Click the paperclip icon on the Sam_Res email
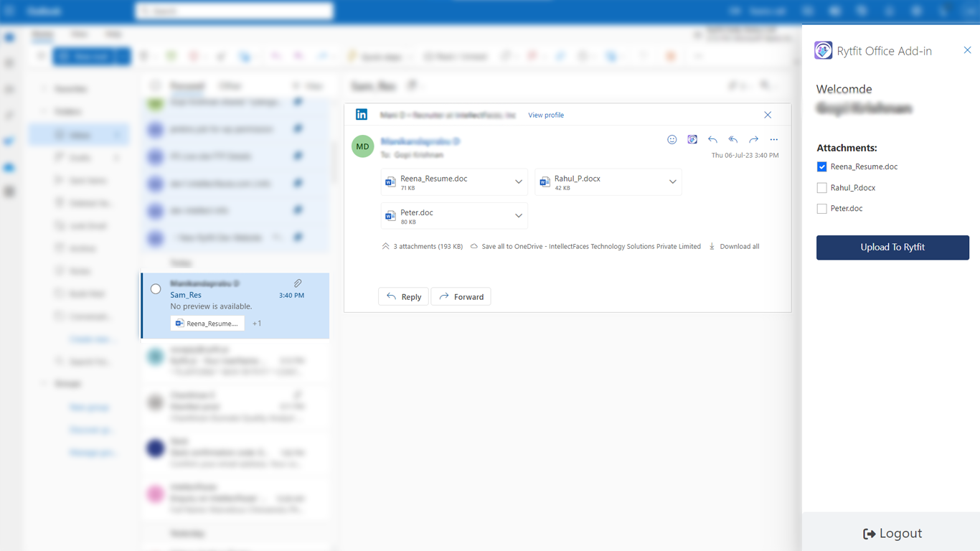Image resolution: width=980 pixels, height=551 pixels. 298,283
